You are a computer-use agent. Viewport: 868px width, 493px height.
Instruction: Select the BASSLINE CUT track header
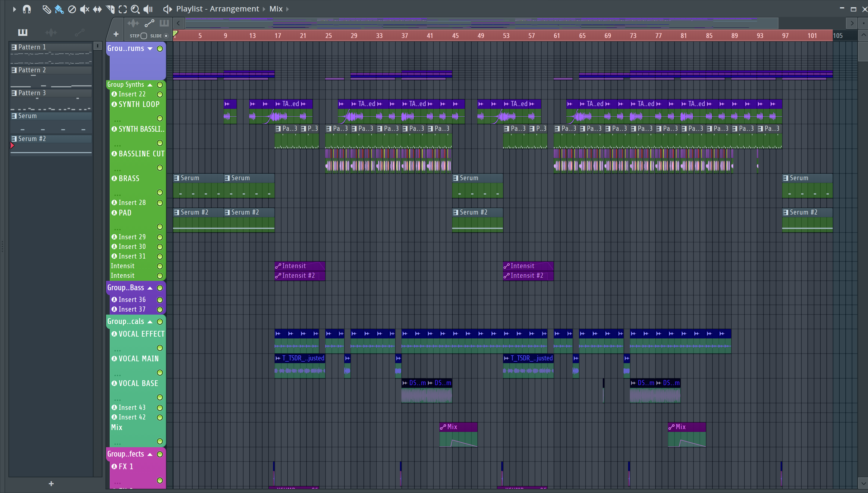click(x=138, y=161)
